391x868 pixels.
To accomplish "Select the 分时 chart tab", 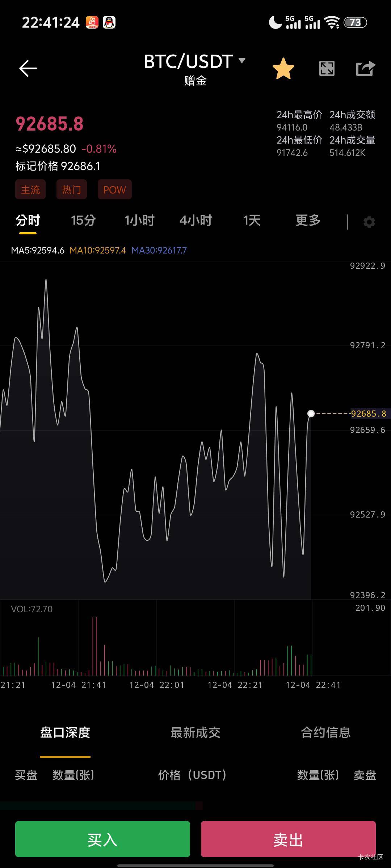I will pos(28,220).
